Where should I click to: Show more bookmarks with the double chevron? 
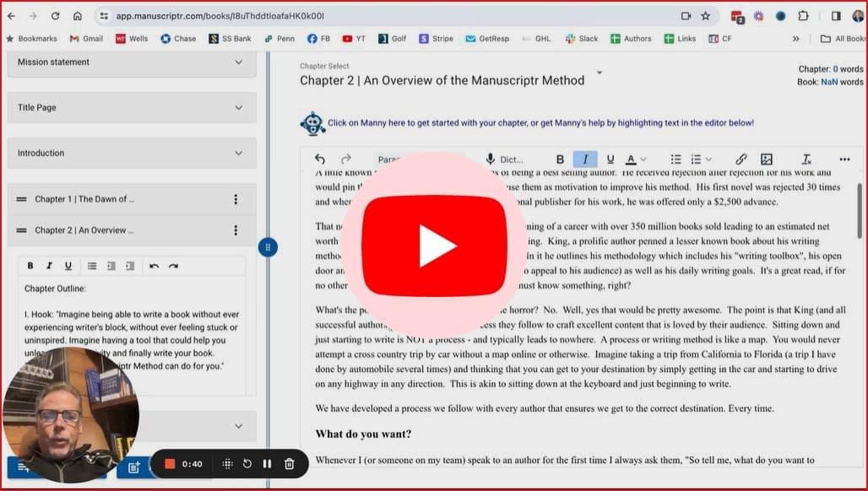795,39
